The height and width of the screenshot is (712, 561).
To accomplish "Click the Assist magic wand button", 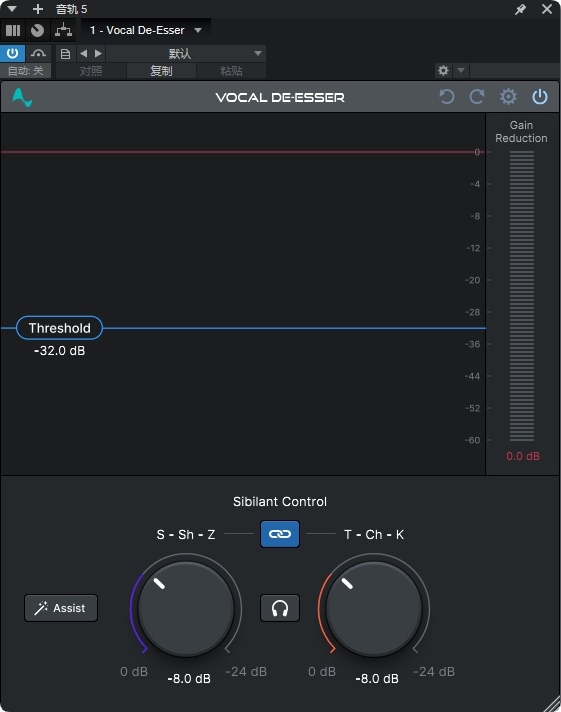I will [61, 608].
